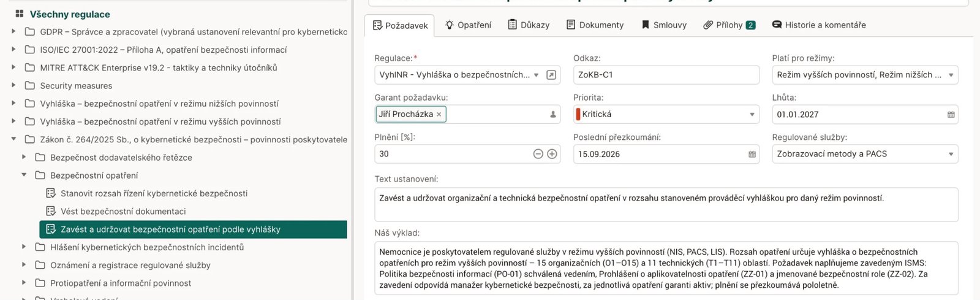Expand ISO/IEC 27001:2022 tree node

click(13, 49)
